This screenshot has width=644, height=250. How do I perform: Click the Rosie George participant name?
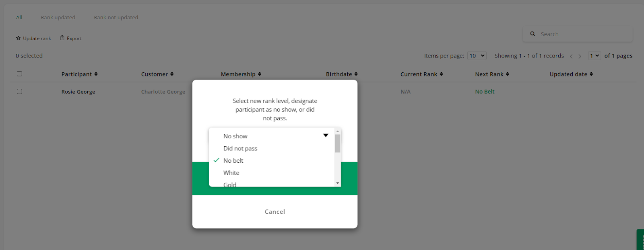(x=78, y=92)
